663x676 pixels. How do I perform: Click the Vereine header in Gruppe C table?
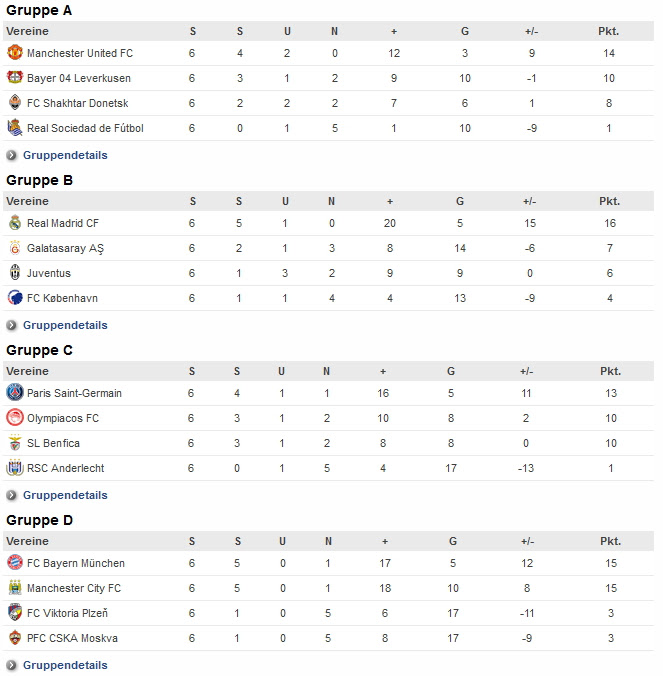tap(27, 371)
